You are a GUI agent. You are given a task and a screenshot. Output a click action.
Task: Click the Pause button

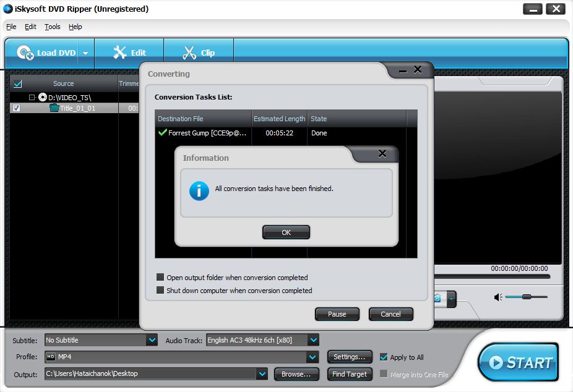coord(337,314)
